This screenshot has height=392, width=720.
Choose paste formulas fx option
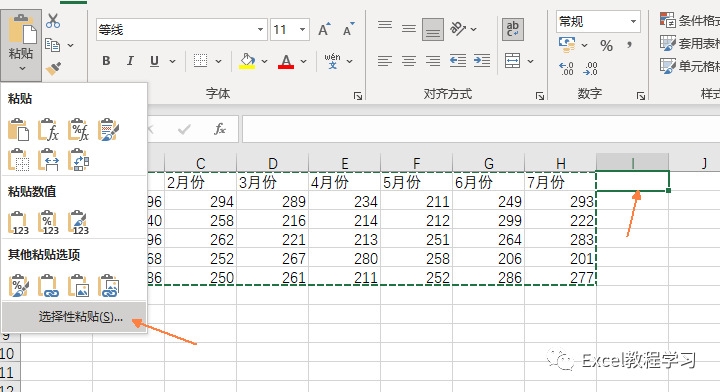click(x=48, y=130)
